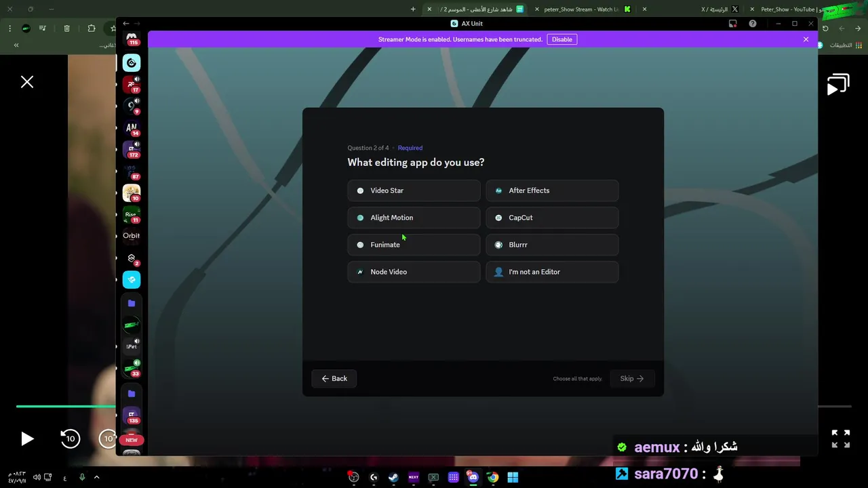Switch to peterr_Show Stream Kick tab
868x488 pixels.
(x=585, y=9)
